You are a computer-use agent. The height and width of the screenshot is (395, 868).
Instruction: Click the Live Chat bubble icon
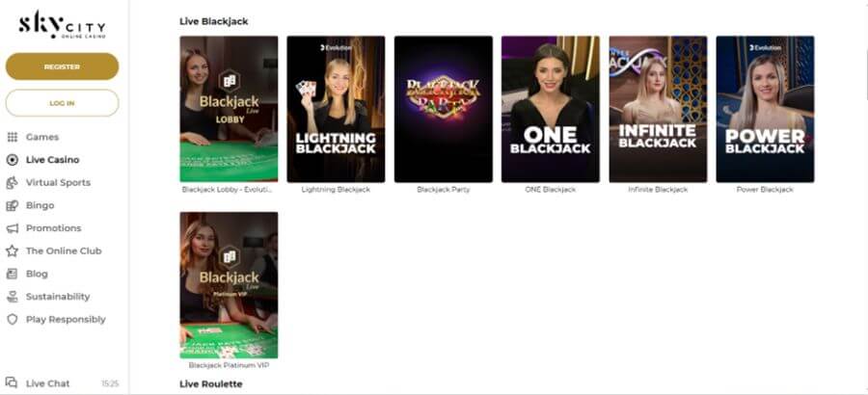(12, 382)
